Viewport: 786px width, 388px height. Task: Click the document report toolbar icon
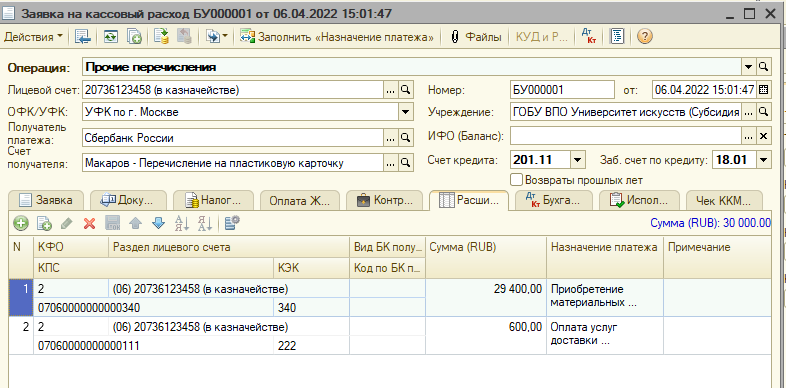pos(618,37)
